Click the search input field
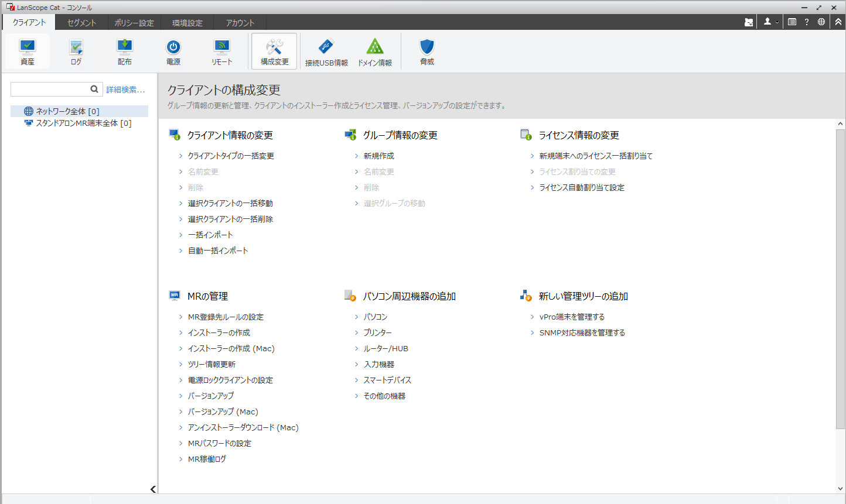 (49, 89)
